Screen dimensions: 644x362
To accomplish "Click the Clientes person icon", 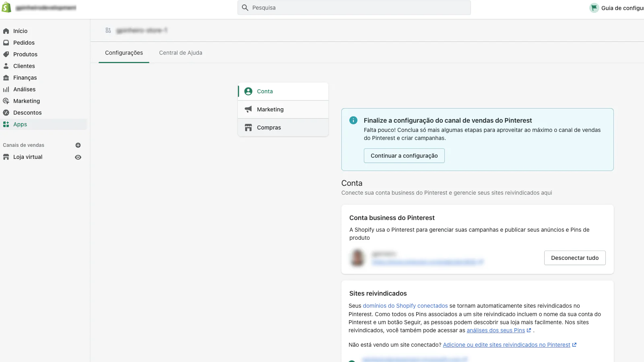I will (x=6, y=66).
